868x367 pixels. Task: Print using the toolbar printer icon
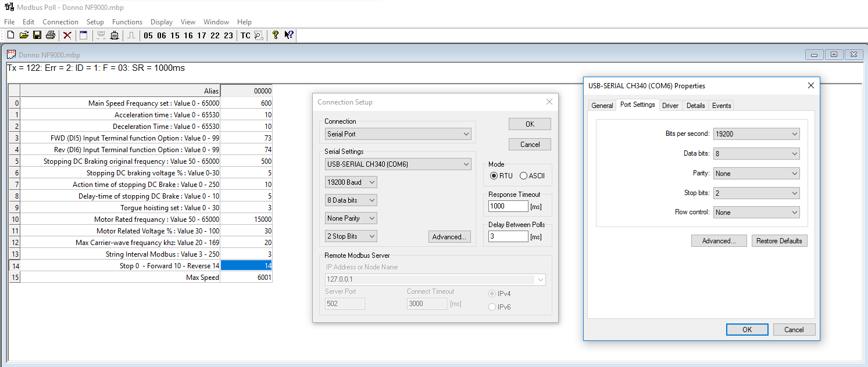(51, 35)
